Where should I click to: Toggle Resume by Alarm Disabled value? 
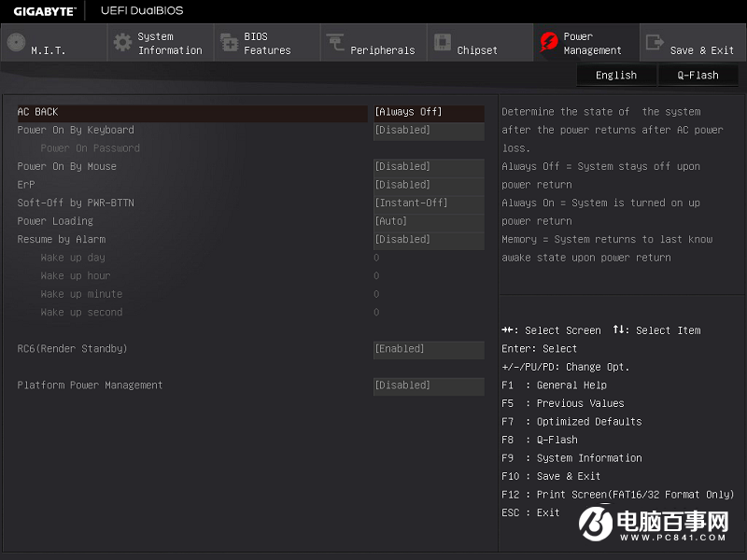(429, 240)
